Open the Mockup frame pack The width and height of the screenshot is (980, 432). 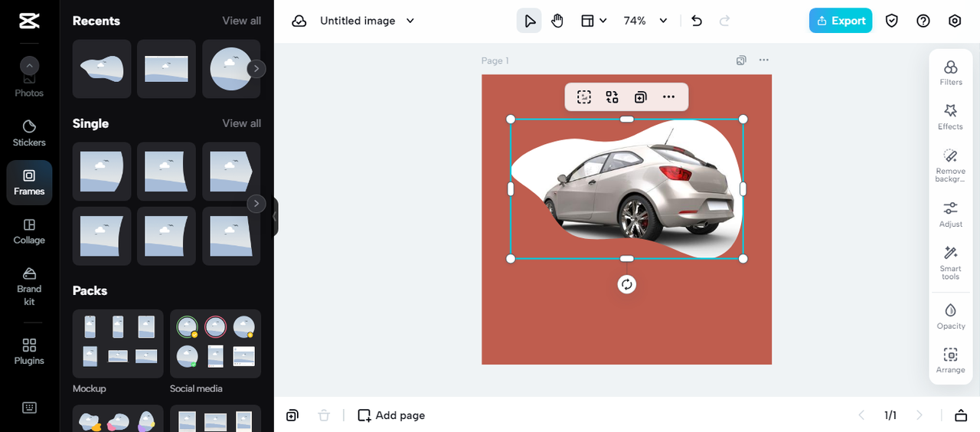click(x=118, y=343)
